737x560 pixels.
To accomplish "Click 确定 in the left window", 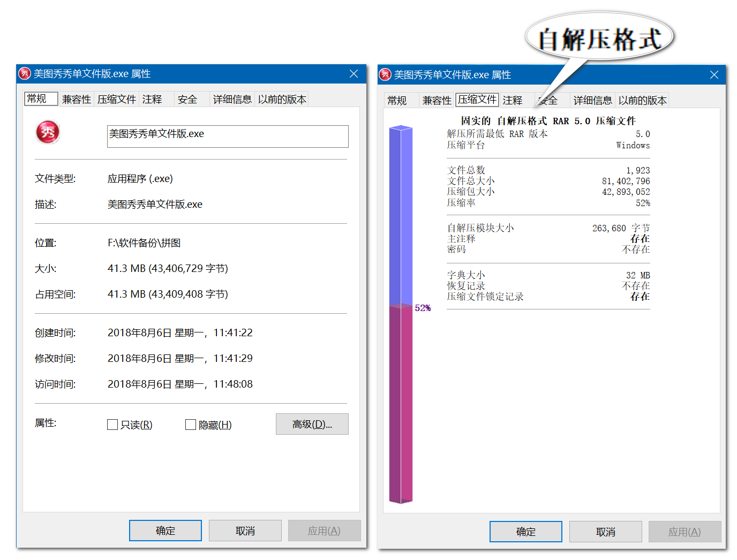I will 166,531.
